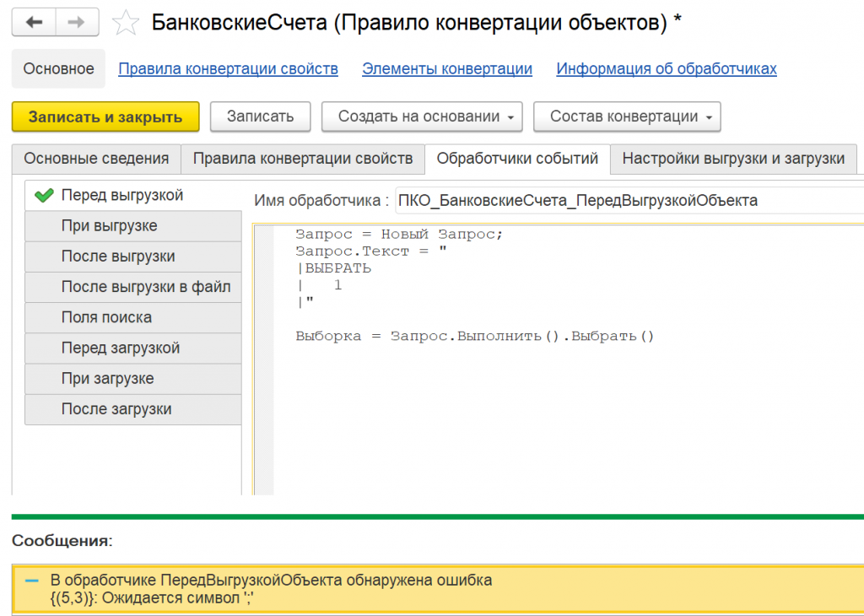Open the Основное section
This screenshot has height=616, width=864.
click(58, 69)
